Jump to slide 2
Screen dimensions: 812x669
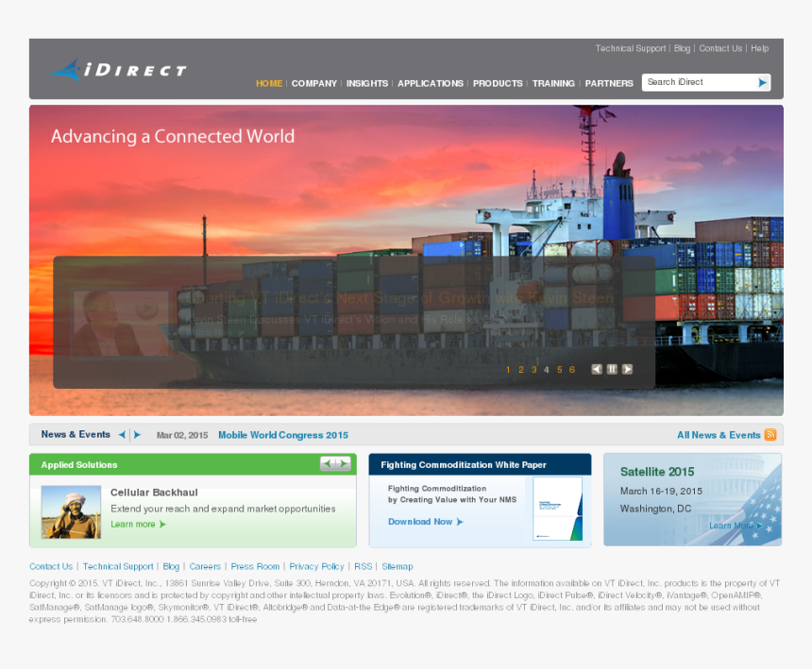521,370
